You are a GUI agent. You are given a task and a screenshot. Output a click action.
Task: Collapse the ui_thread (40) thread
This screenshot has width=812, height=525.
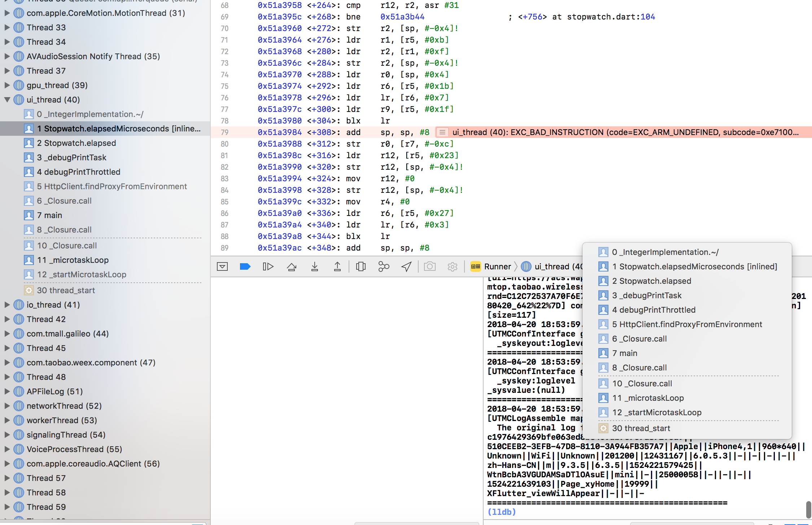7,100
